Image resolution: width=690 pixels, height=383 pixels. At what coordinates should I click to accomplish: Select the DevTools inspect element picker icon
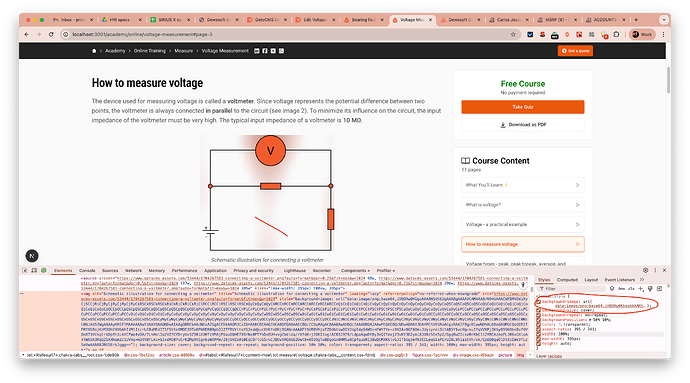pos(25,270)
